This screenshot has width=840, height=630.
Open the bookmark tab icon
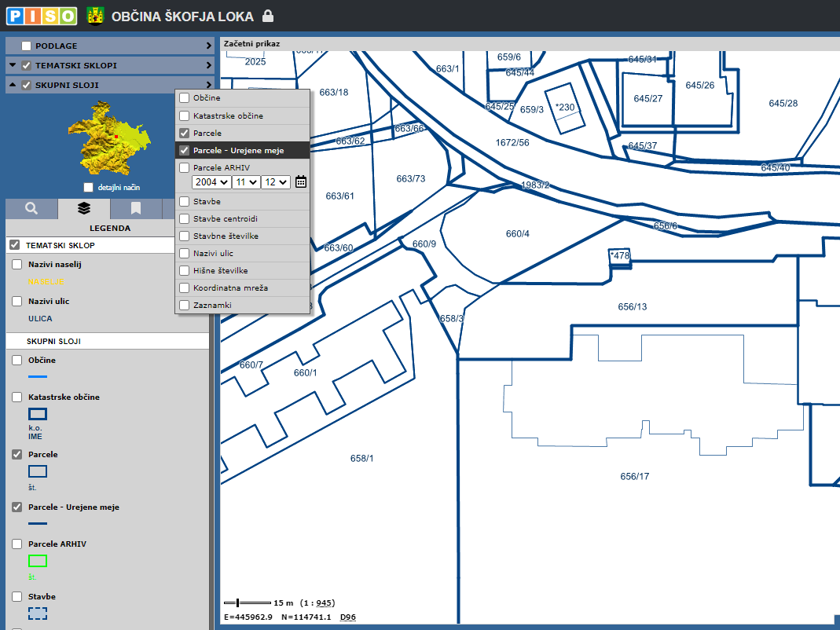(x=136, y=208)
